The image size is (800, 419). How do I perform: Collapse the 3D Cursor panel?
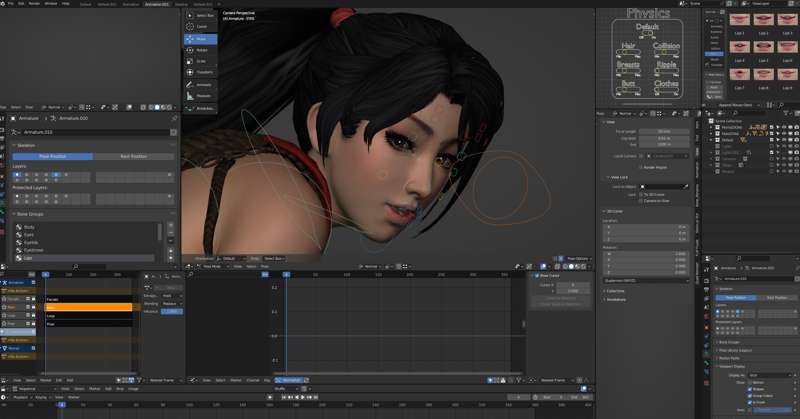[x=605, y=211]
